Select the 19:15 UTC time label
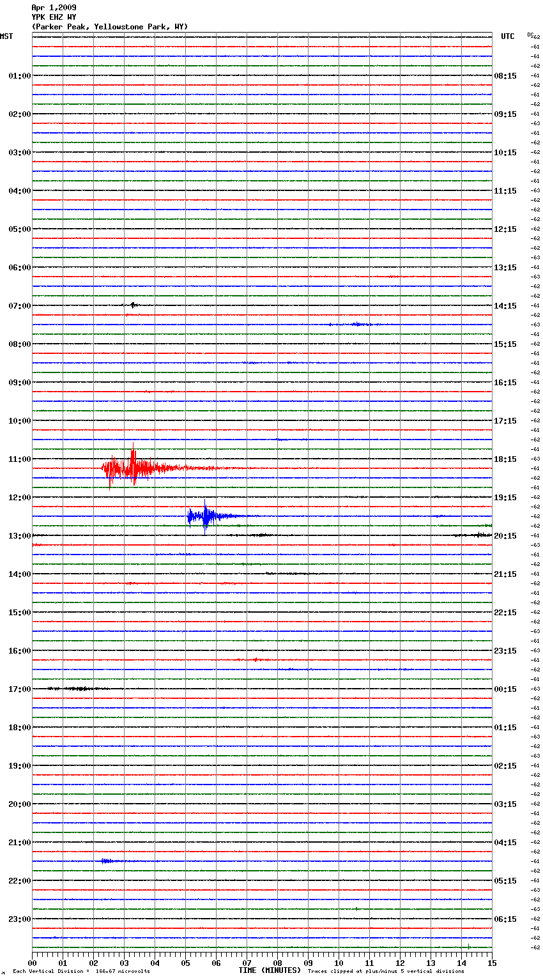Screen dimensions: 543x980 click(505, 498)
